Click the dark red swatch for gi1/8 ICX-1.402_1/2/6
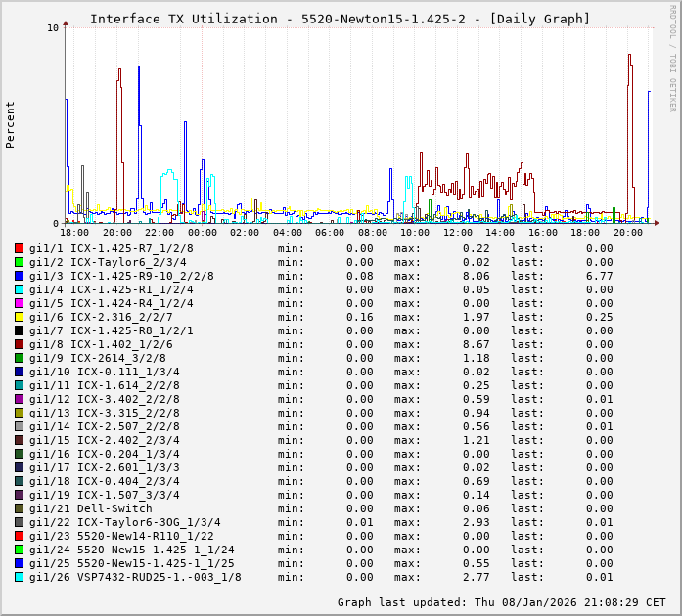 [19, 344]
